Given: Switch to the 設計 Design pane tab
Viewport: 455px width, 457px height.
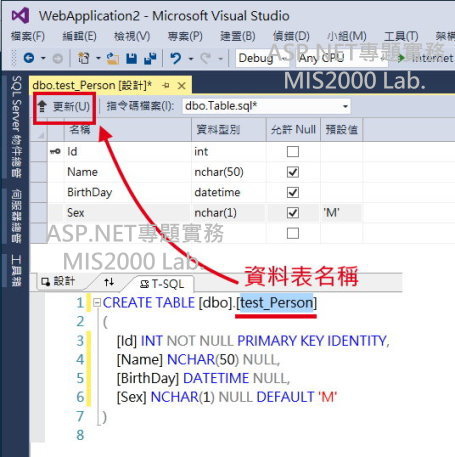Looking at the screenshot, I should 58,282.
